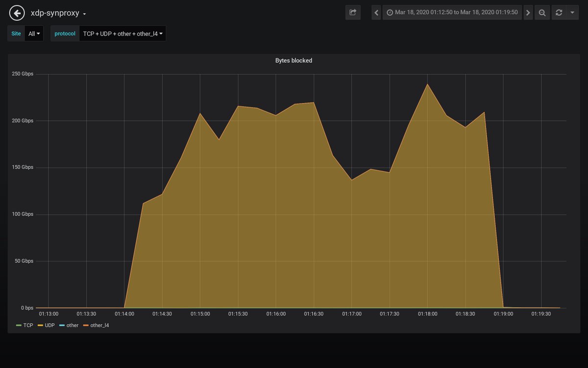
Task: Click the Site variable label
Action: [15, 33]
